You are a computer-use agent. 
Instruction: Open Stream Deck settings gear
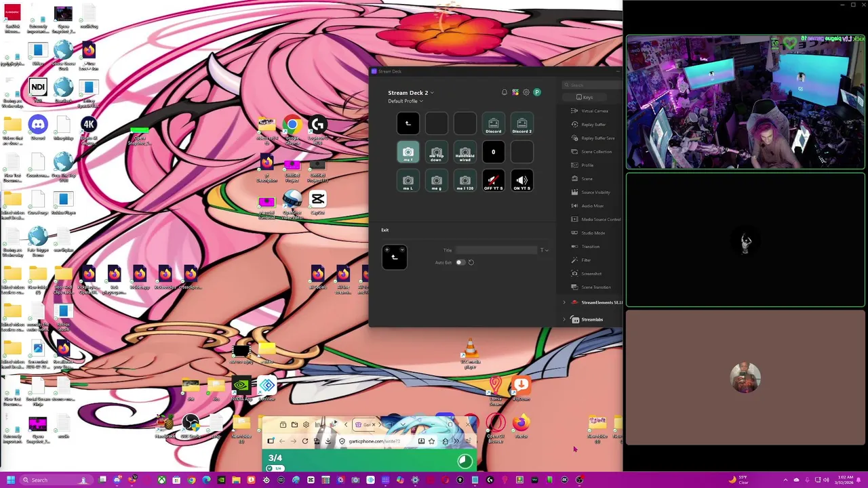(x=526, y=92)
